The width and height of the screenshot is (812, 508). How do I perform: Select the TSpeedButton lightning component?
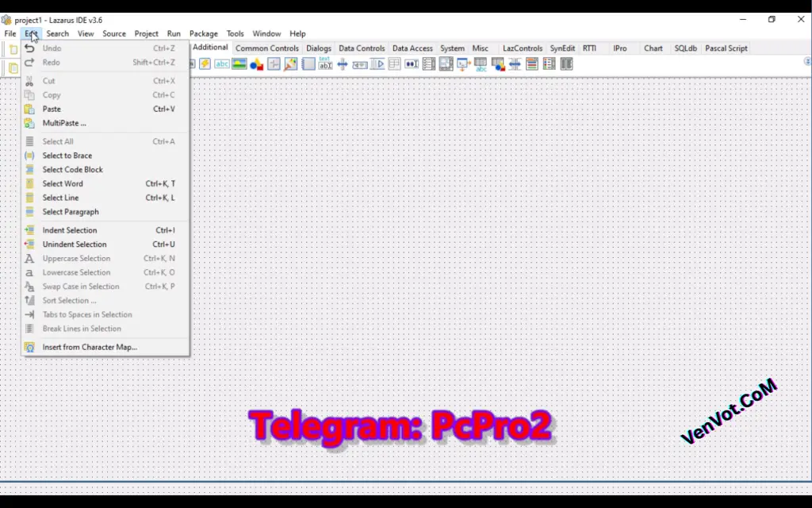pos(205,63)
